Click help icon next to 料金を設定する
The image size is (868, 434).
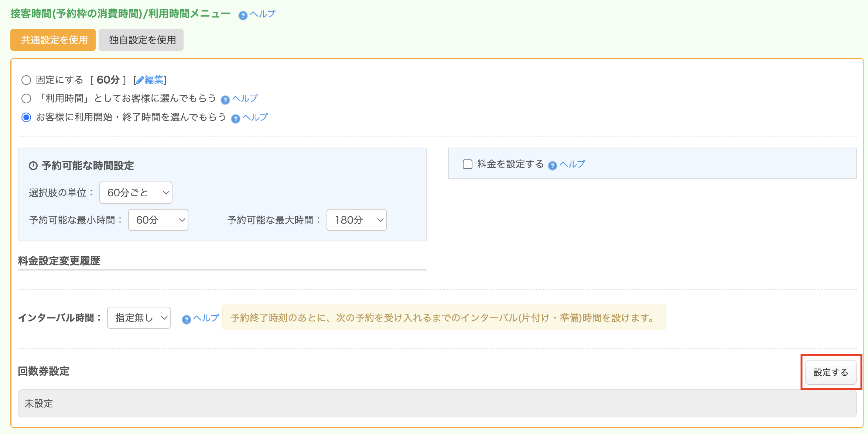[552, 166]
